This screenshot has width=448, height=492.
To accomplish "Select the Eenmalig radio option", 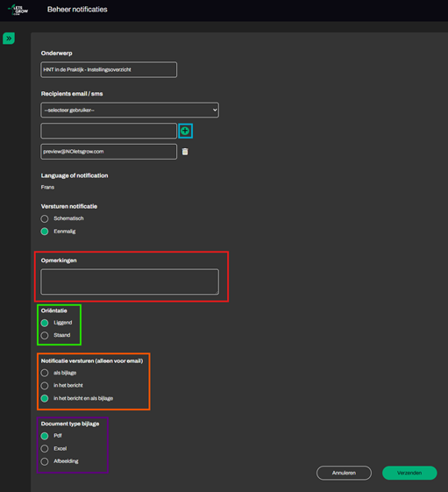I will point(45,232).
